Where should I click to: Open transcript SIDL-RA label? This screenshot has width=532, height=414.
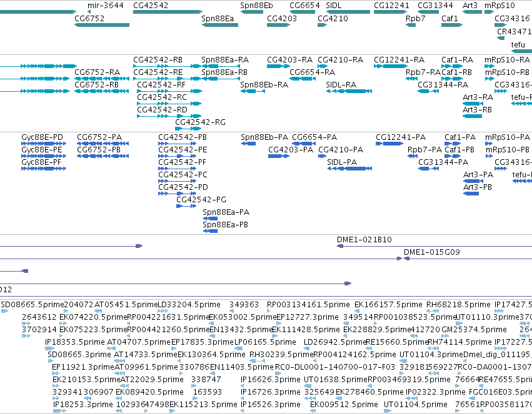(341, 85)
